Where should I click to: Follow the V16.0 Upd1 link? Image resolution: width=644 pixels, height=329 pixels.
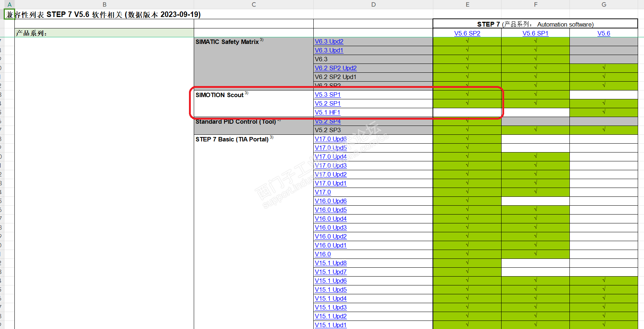331,246
